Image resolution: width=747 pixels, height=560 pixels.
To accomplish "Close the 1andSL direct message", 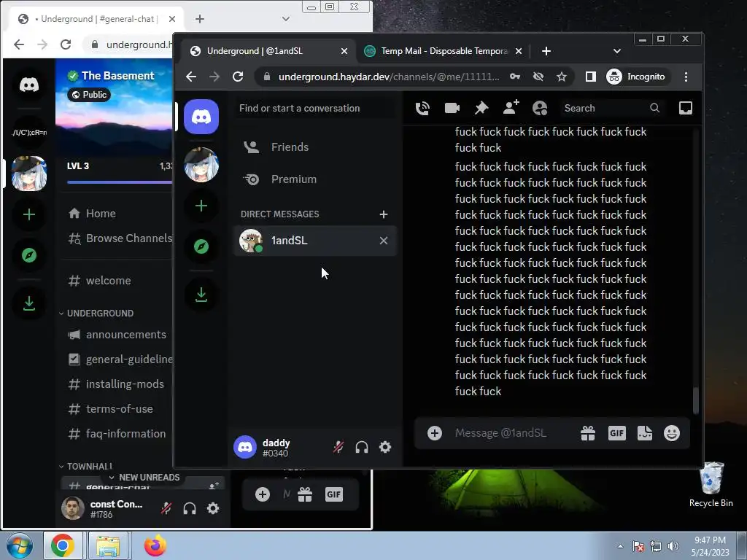I will (384, 241).
